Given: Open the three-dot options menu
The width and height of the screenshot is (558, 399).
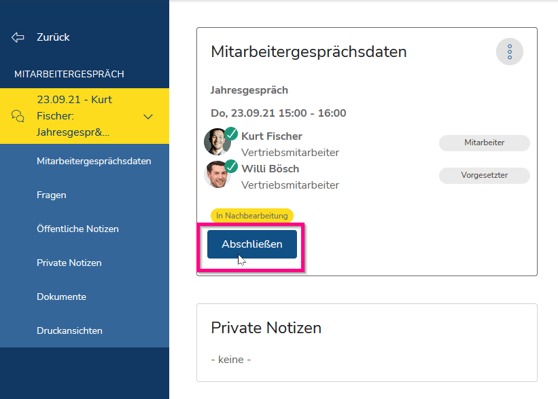Looking at the screenshot, I should pos(510,52).
